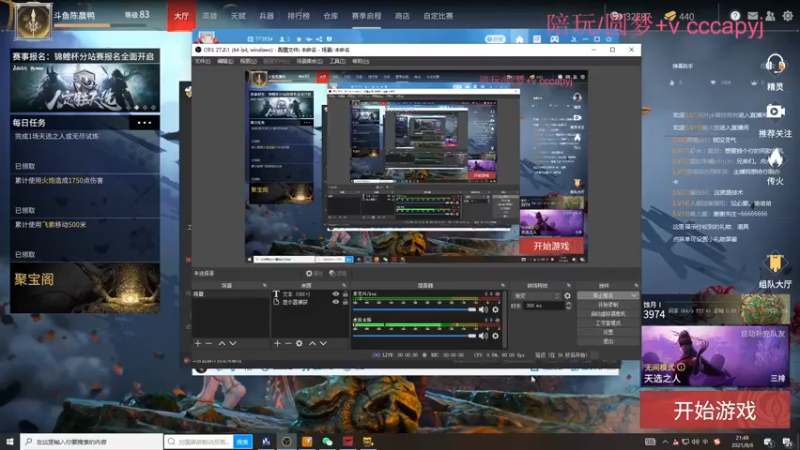The image size is (800, 450).
Task: Mute the first mixer audio track
Action: click(x=483, y=310)
